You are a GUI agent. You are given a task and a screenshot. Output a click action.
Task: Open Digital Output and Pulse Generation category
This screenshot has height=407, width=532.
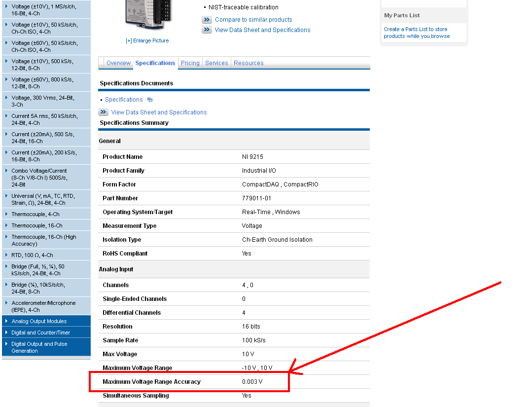point(46,347)
